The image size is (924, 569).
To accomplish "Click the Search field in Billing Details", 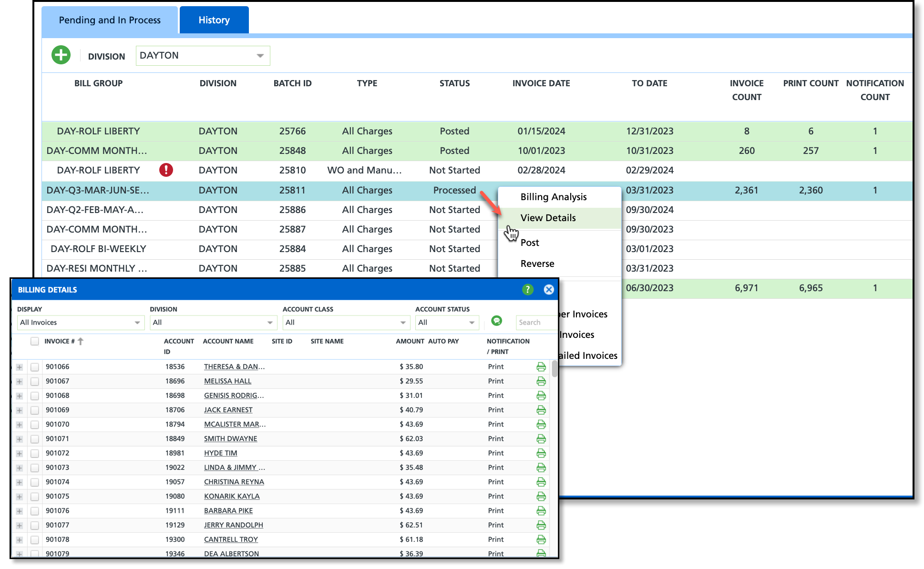I will coord(536,323).
